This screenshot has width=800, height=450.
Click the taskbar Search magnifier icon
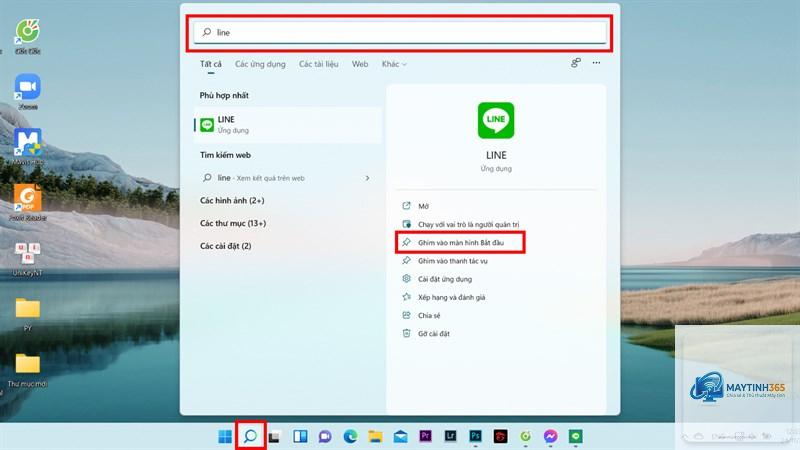[x=250, y=436]
